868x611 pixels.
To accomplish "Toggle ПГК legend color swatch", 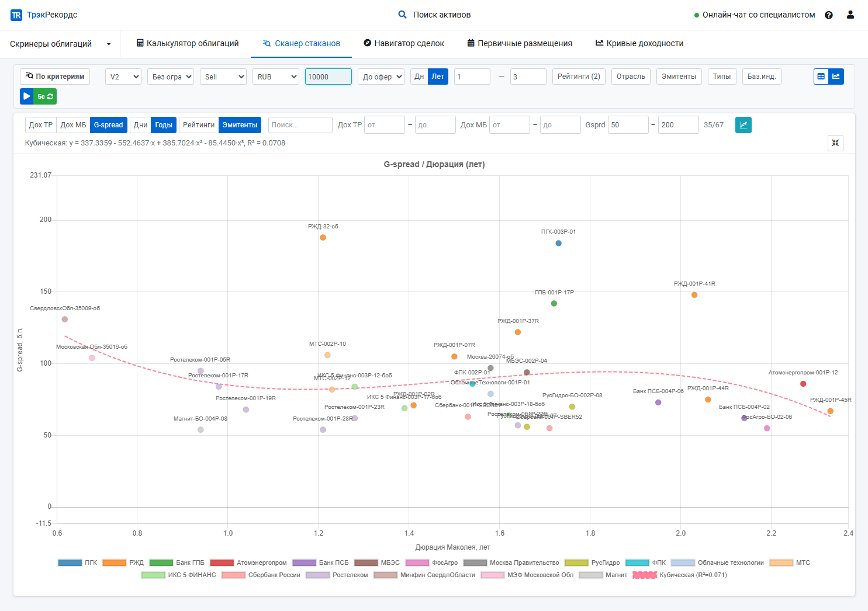I will (70, 563).
